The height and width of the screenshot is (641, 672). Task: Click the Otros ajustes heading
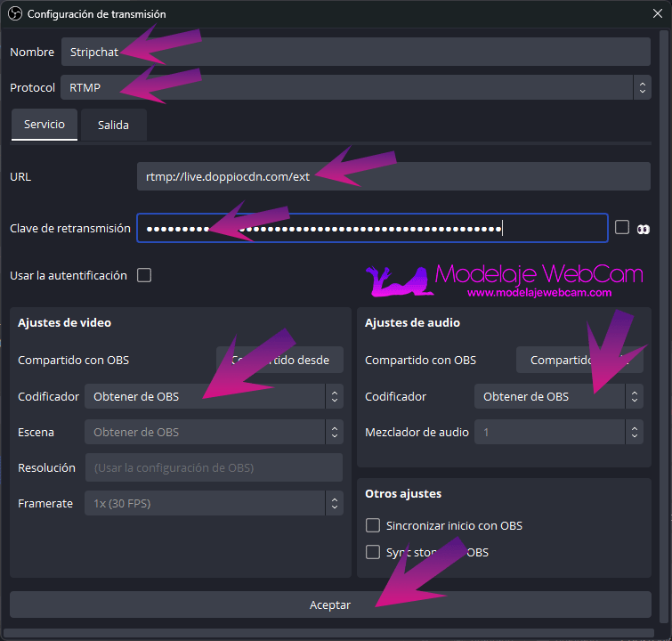[x=403, y=493]
